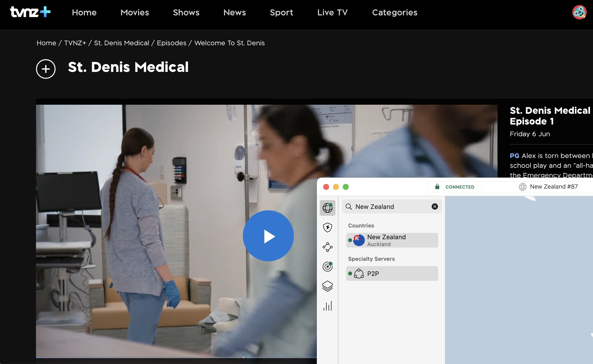Image resolution: width=593 pixels, height=364 pixels.
Task: Open the stacked layers sidebar icon
Action: 327,286
